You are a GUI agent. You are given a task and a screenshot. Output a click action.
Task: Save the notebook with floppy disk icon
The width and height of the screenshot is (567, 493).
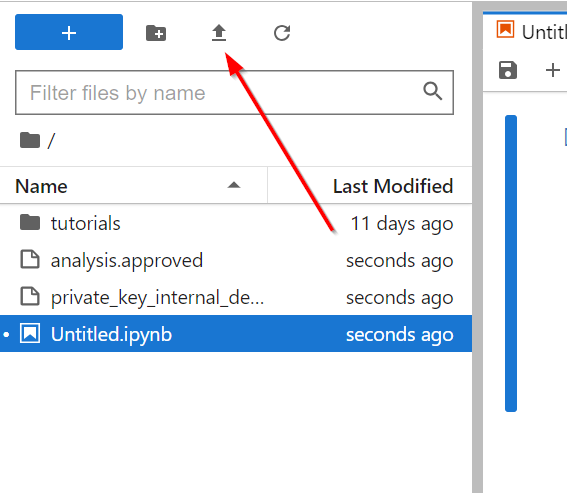tap(508, 70)
